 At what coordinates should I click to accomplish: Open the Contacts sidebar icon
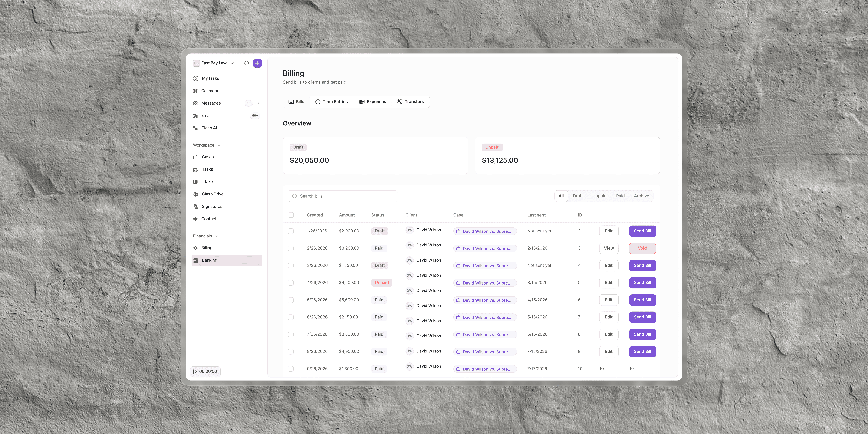(x=195, y=219)
